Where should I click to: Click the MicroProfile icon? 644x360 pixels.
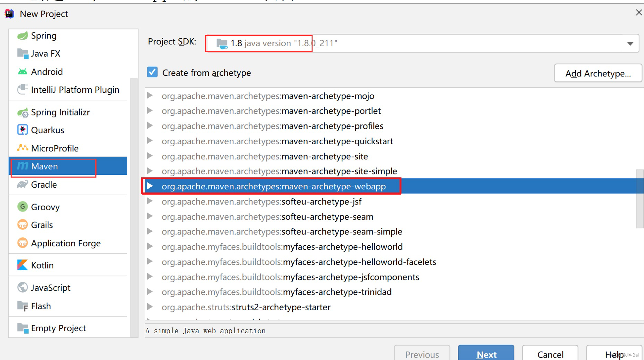point(23,148)
